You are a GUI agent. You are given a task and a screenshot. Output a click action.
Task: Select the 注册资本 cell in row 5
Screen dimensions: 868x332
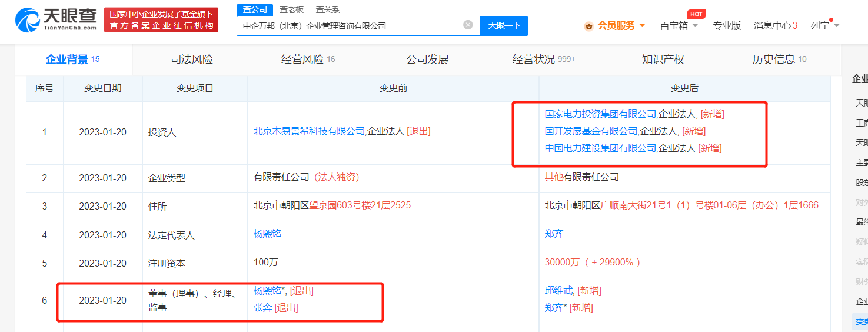point(195,264)
